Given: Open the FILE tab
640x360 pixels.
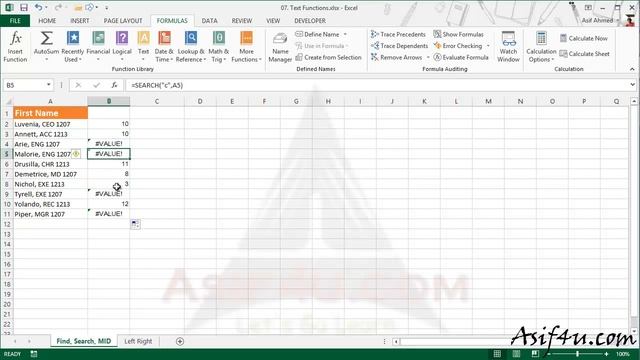Looking at the screenshot, I should (15, 21).
